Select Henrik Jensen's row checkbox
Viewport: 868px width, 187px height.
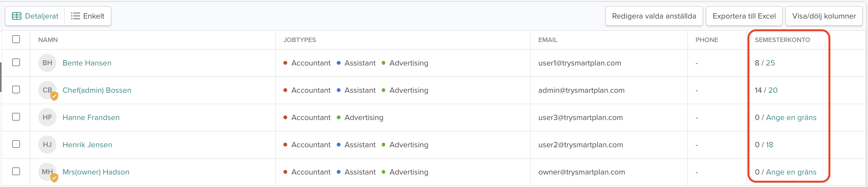(16, 144)
